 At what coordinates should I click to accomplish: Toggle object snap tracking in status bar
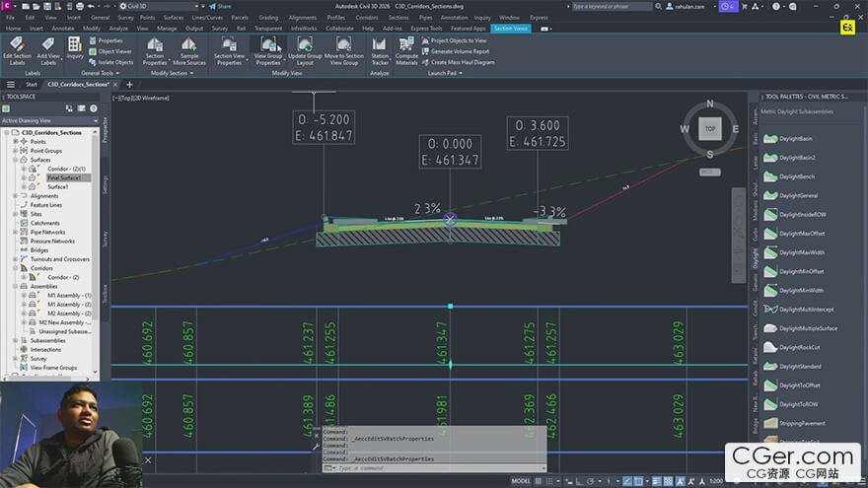click(627, 481)
